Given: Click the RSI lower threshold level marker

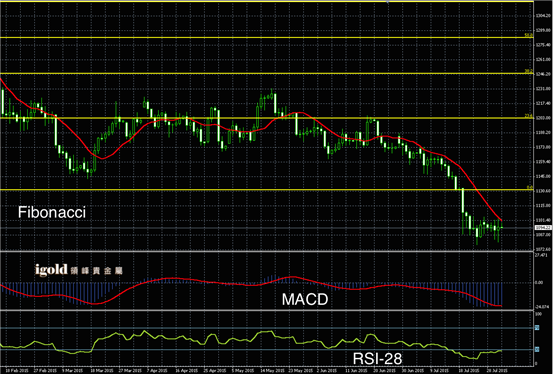Looking at the screenshot, I should [537, 349].
